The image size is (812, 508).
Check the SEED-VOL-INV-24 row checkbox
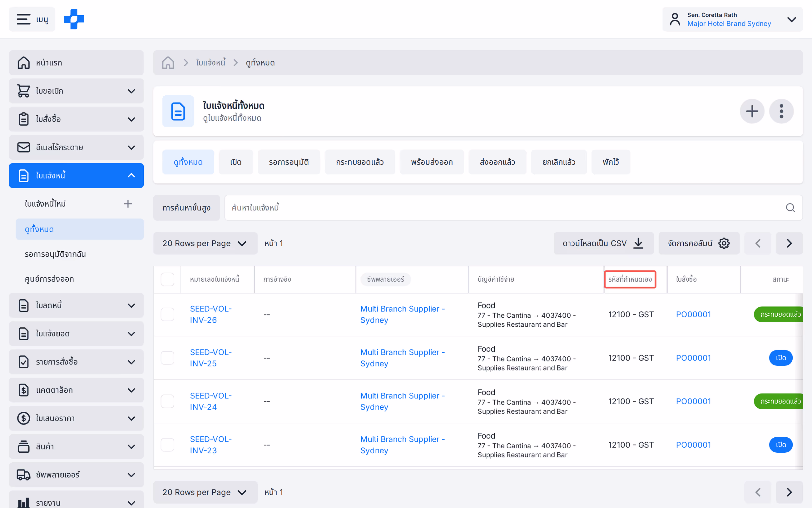click(167, 401)
